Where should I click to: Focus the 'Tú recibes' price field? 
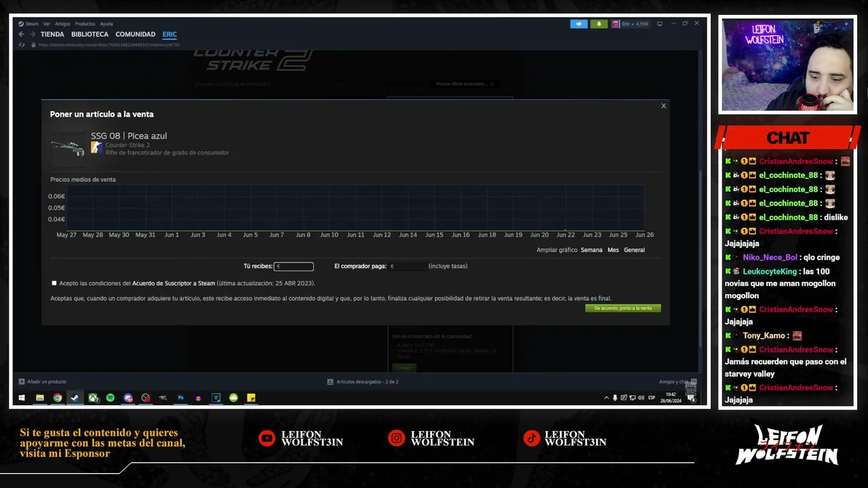(294, 266)
